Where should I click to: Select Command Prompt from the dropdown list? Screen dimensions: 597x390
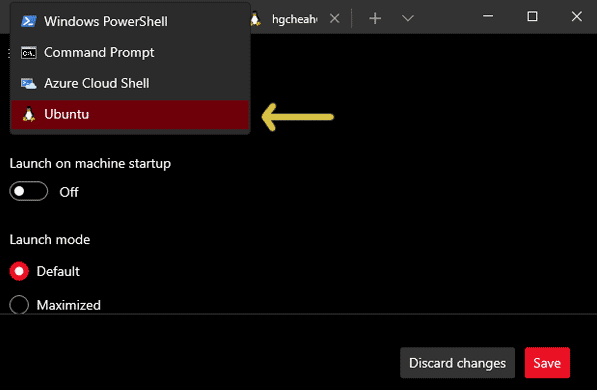(x=130, y=53)
